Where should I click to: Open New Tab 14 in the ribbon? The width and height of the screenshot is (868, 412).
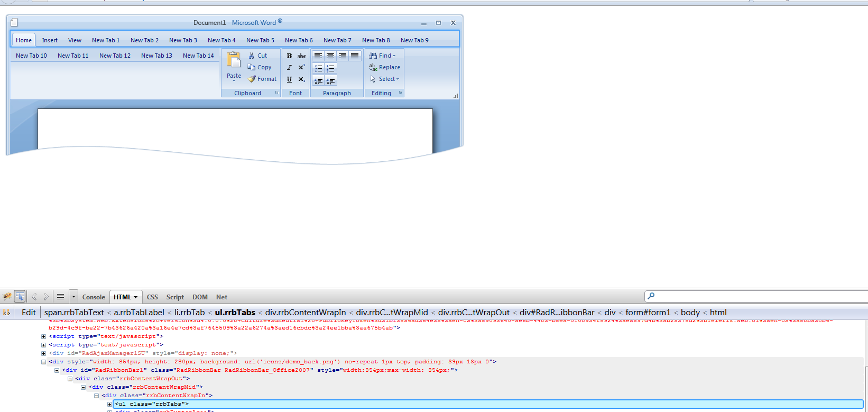click(x=198, y=56)
